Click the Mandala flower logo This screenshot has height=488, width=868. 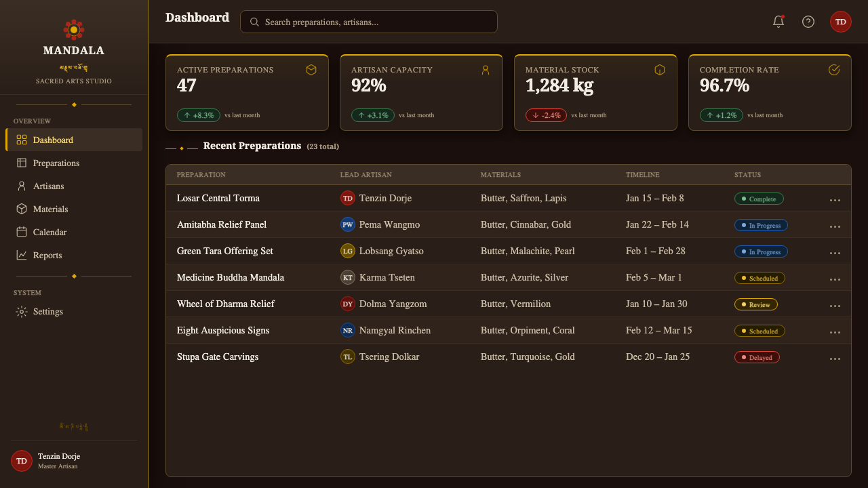pyautogui.click(x=74, y=30)
